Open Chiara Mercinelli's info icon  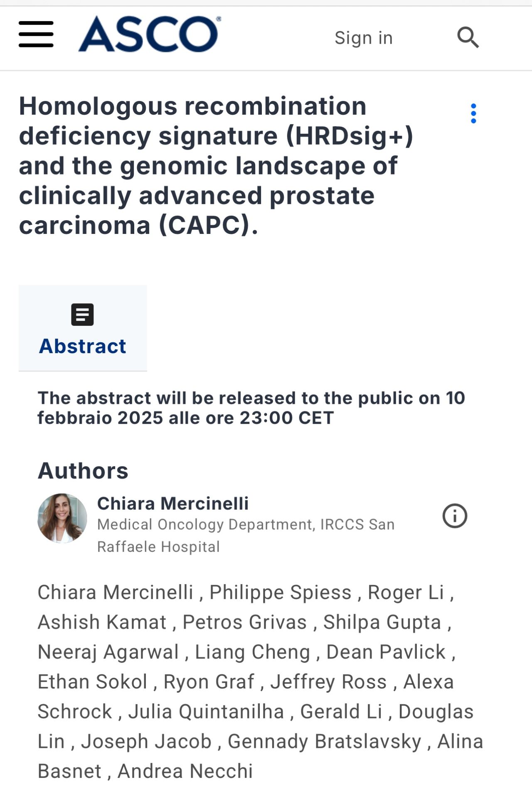pyautogui.click(x=455, y=516)
